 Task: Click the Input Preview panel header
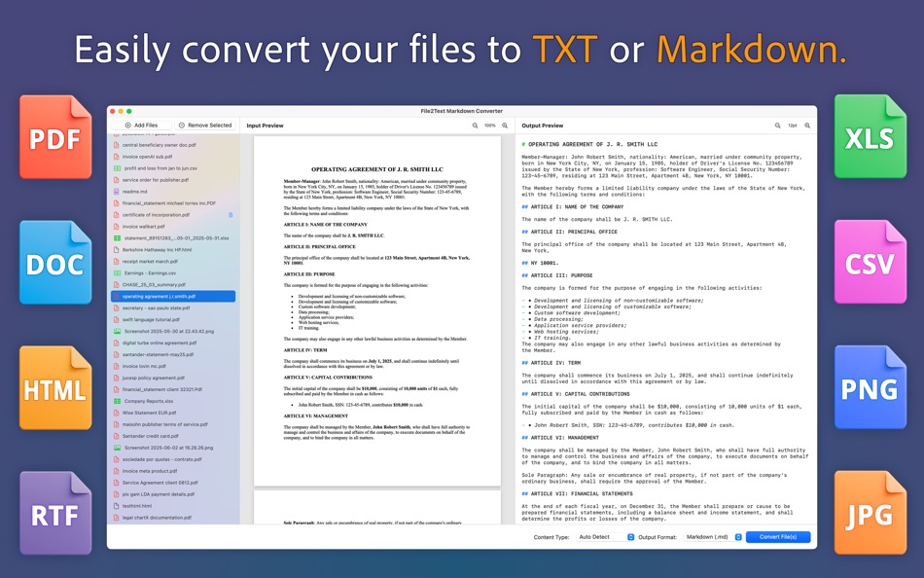click(266, 126)
